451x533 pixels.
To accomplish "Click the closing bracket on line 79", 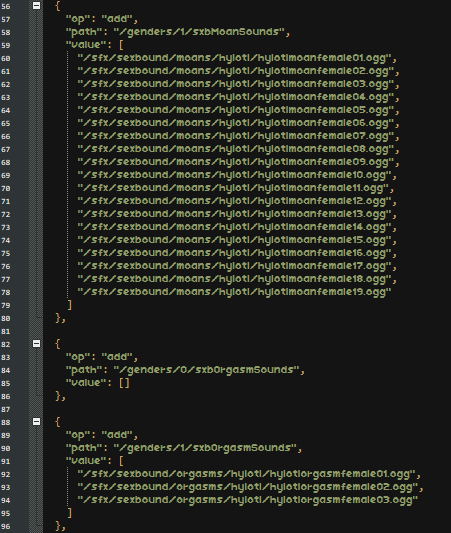I will [x=70, y=305].
